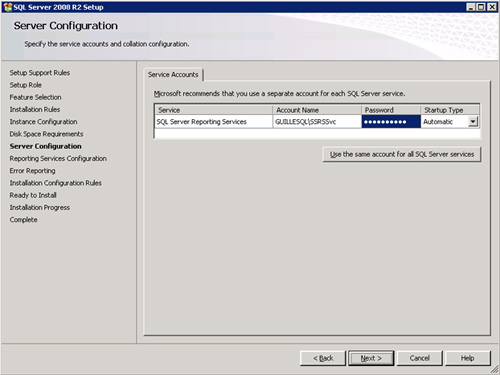The image size is (500, 375).
Task: Select Installation Progress step
Action: (40, 208)
